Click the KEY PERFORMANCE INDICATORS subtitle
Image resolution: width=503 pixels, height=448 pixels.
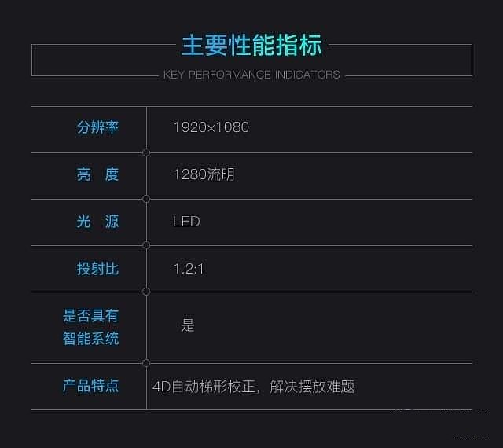pyautogui.click(x=251, y=75)
